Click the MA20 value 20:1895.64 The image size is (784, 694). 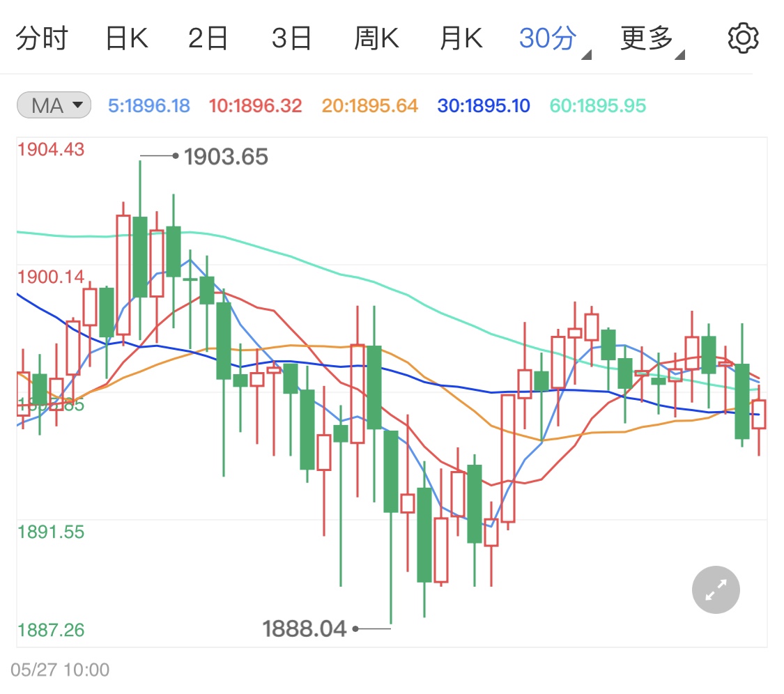(369, 105)
